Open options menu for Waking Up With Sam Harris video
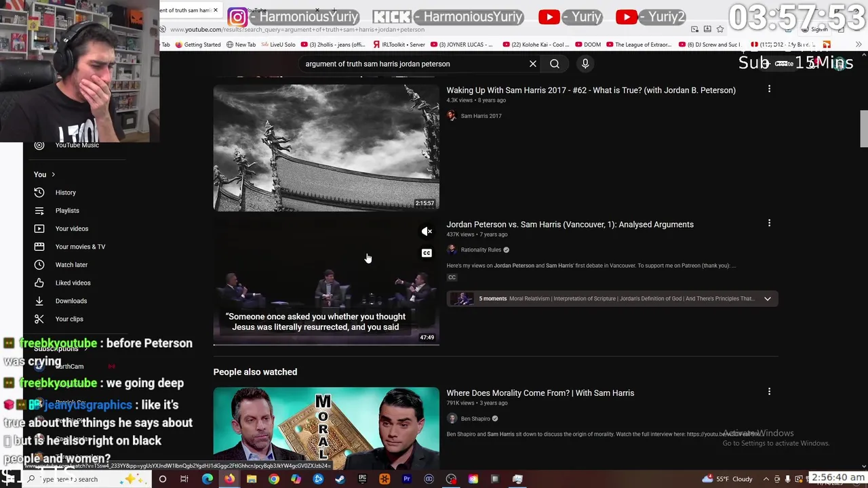 [769, 89]
